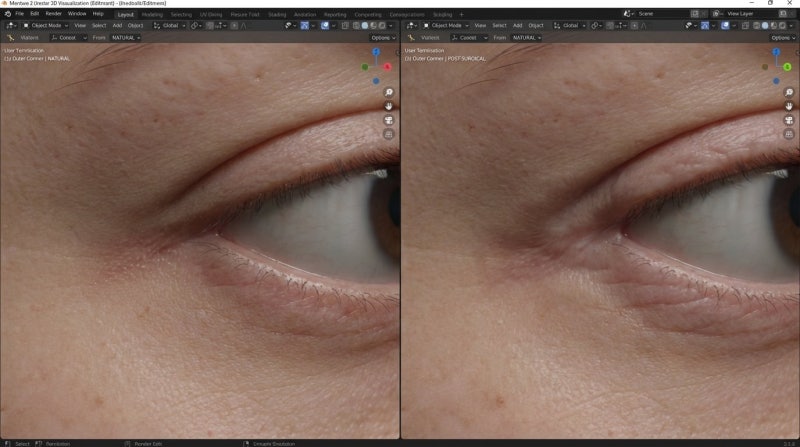Switch to the UV Editing workspace tab
The width and height of the screenshot is (800, 447).
tap(211, 15)
